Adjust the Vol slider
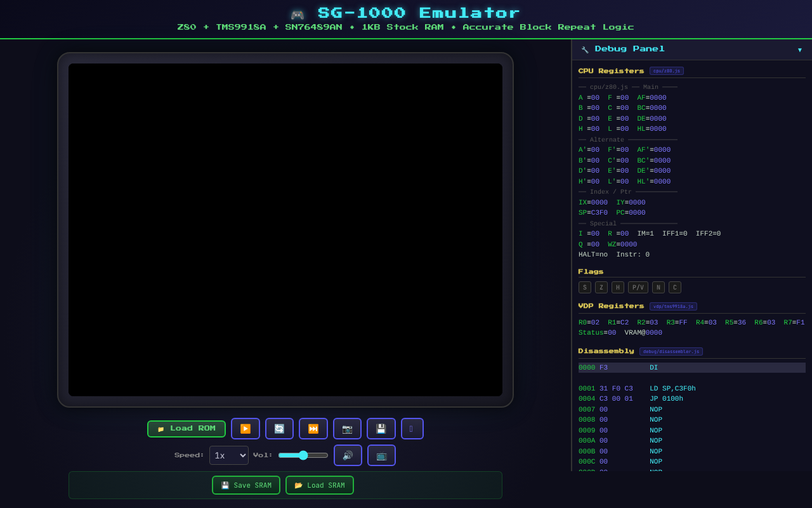 click(303, 455)
